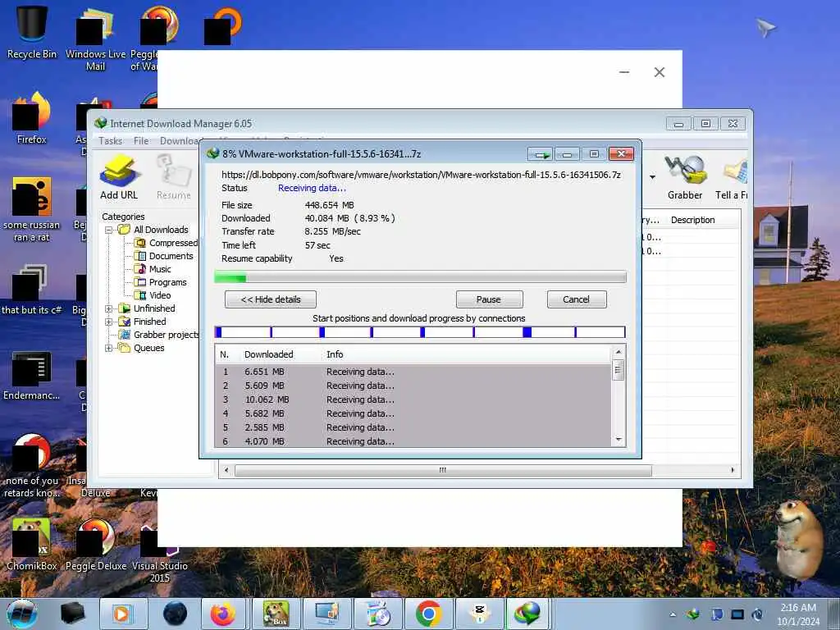840x630 pixels.
Task: Open the Windows Live Mail desktop icon
Action: click(95, 39)
